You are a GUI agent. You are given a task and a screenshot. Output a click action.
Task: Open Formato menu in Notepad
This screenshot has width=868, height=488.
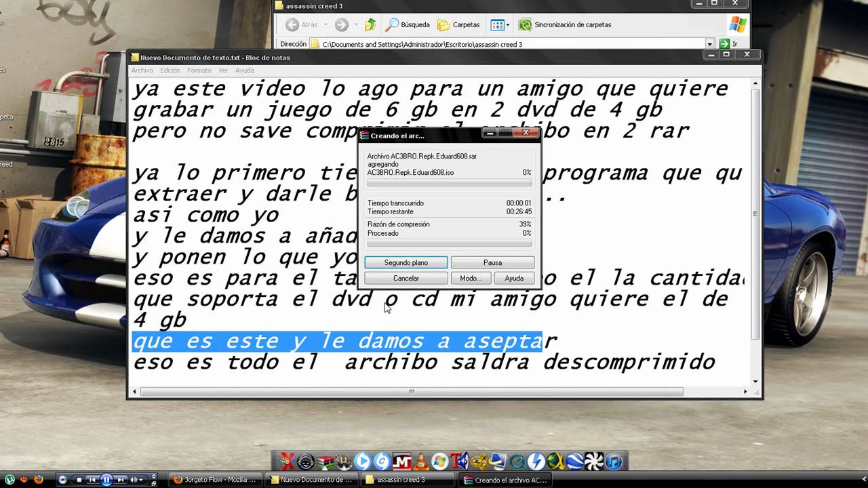pyautogui.click(x=199, y=70)
